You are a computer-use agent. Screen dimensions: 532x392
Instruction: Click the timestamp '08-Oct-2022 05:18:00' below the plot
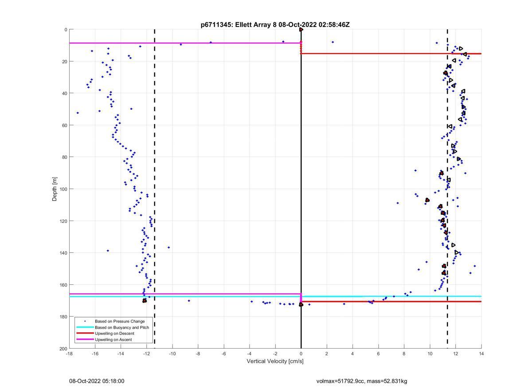tap(97, 381)
